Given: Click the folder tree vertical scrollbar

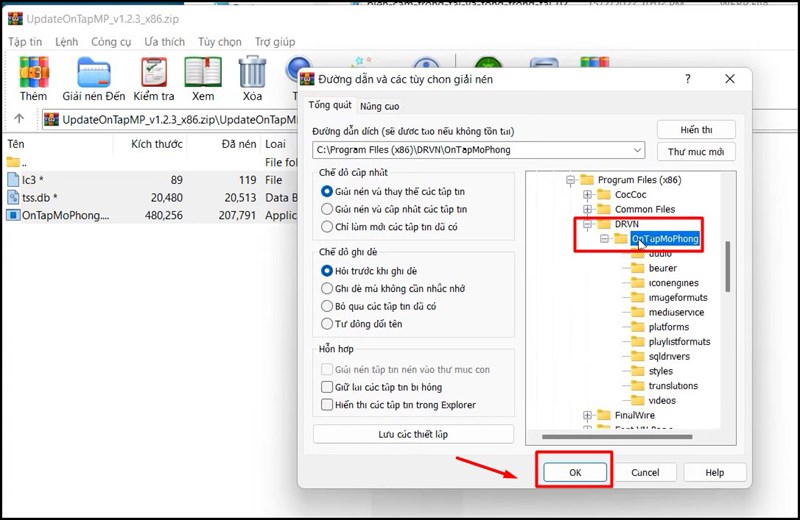Looking at the screenshot, I should (727, 265).
